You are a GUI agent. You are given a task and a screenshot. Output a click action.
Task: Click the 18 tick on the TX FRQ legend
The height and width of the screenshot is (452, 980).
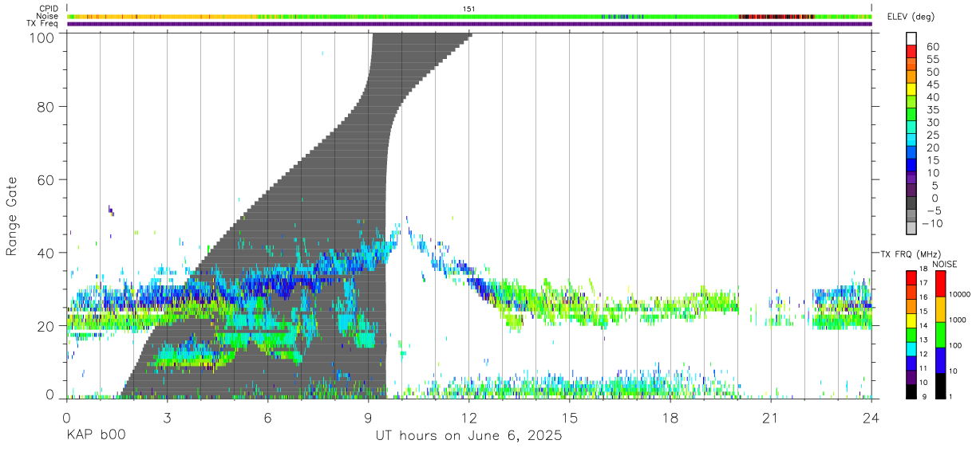coord(924,269)
